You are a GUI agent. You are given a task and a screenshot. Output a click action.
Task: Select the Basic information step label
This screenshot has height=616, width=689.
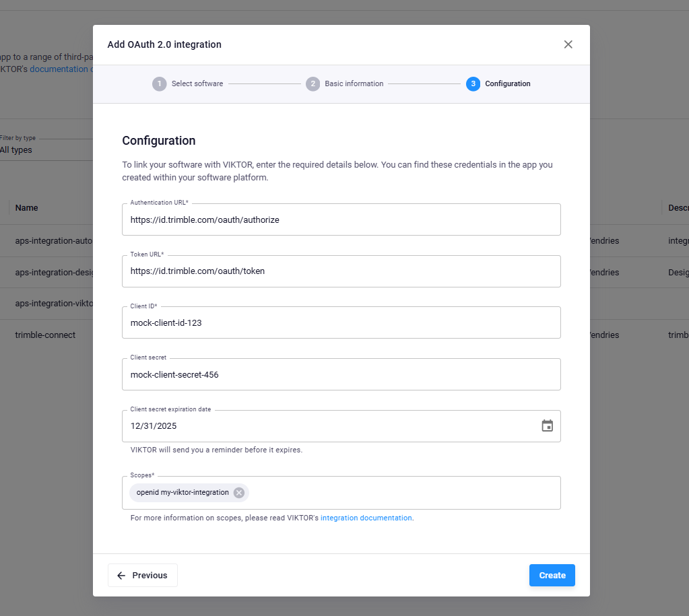355,83
